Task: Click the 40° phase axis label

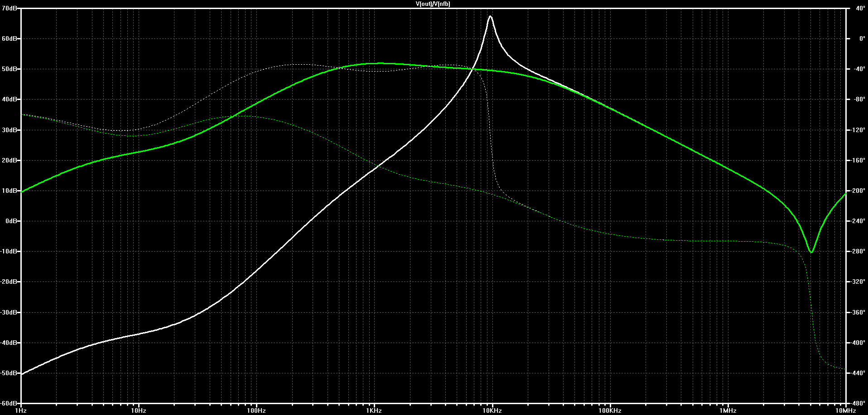Action: coord(860,8)
